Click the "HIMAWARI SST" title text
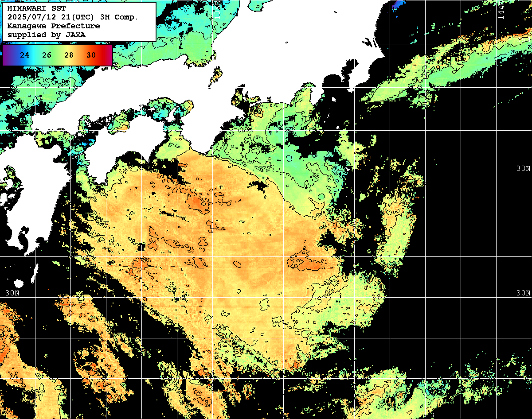532x419 pixels. coord(36,8)
